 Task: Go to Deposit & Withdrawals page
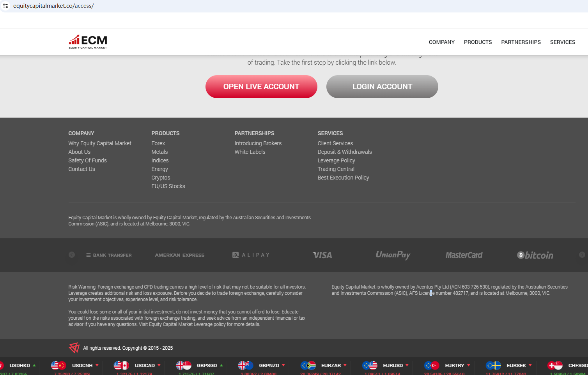click(344, 152)
